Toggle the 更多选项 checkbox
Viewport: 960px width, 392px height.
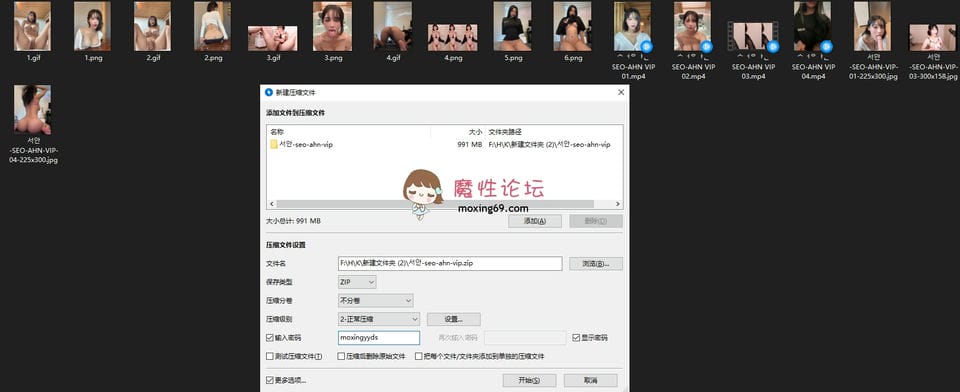point(270,380)
